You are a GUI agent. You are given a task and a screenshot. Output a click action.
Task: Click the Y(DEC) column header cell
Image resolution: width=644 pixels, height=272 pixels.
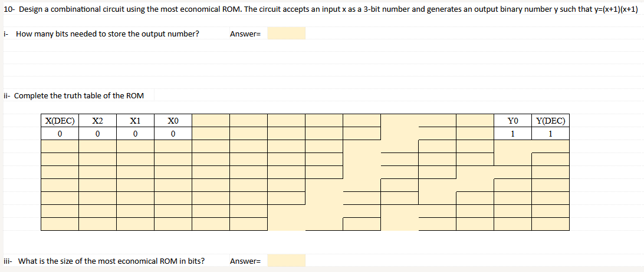click(x=550, y=121)
